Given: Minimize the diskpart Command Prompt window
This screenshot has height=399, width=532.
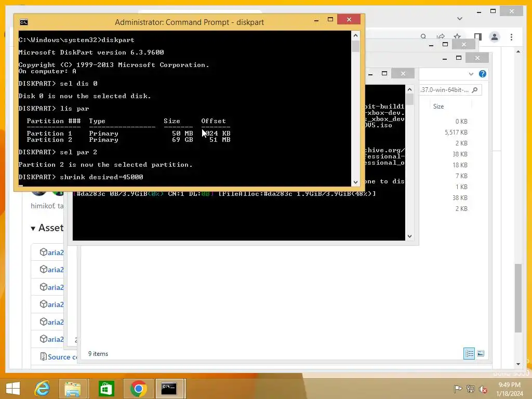Looking at the screenshot, I should pos(316,20).
